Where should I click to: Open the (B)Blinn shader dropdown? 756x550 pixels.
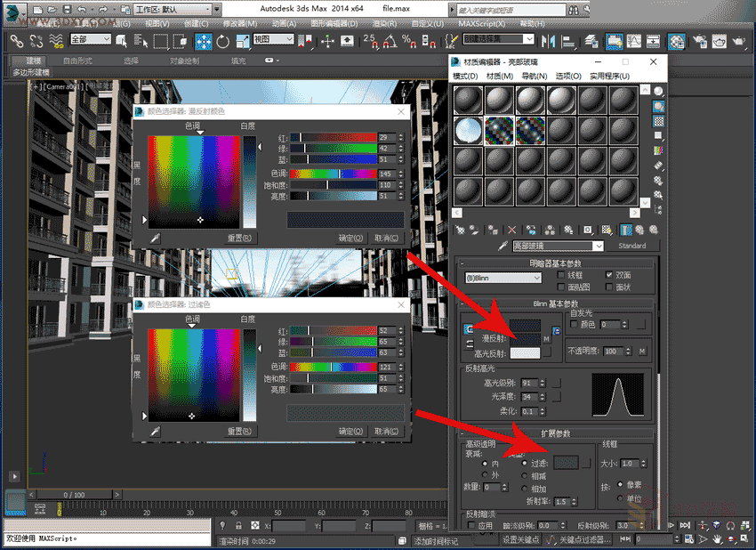(x=503, y=278)
